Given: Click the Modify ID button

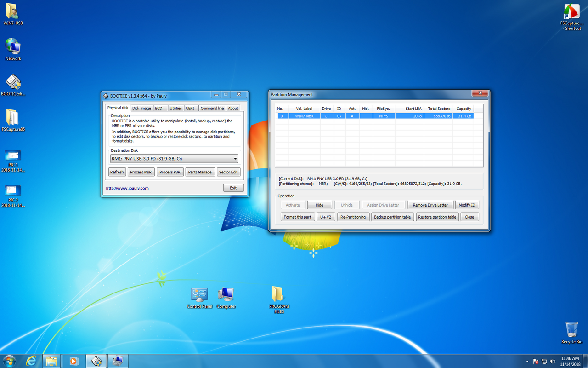Looking at the screenshot, I should tap(467, 205).
